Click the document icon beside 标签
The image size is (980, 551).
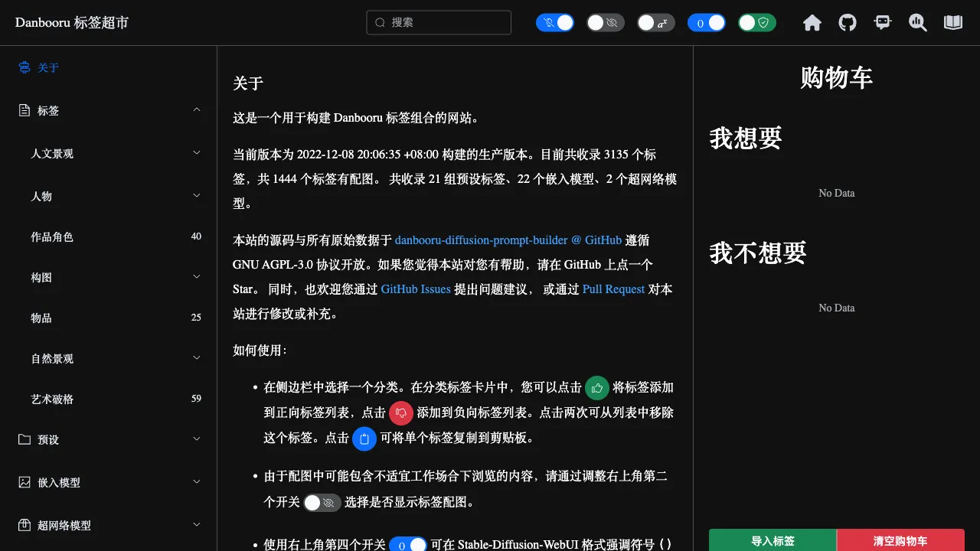point(24,110)
